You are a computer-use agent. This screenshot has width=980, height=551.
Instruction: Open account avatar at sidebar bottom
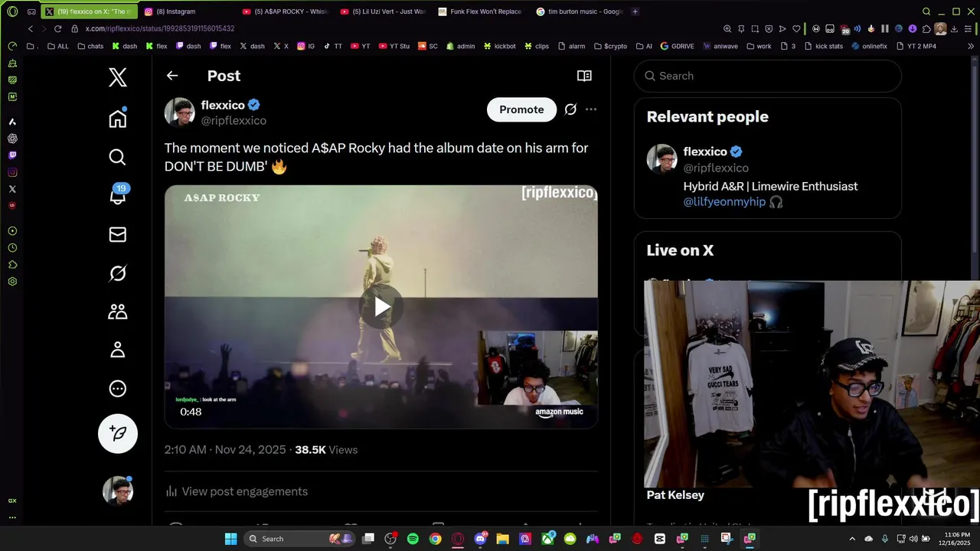tap(118, 490)
